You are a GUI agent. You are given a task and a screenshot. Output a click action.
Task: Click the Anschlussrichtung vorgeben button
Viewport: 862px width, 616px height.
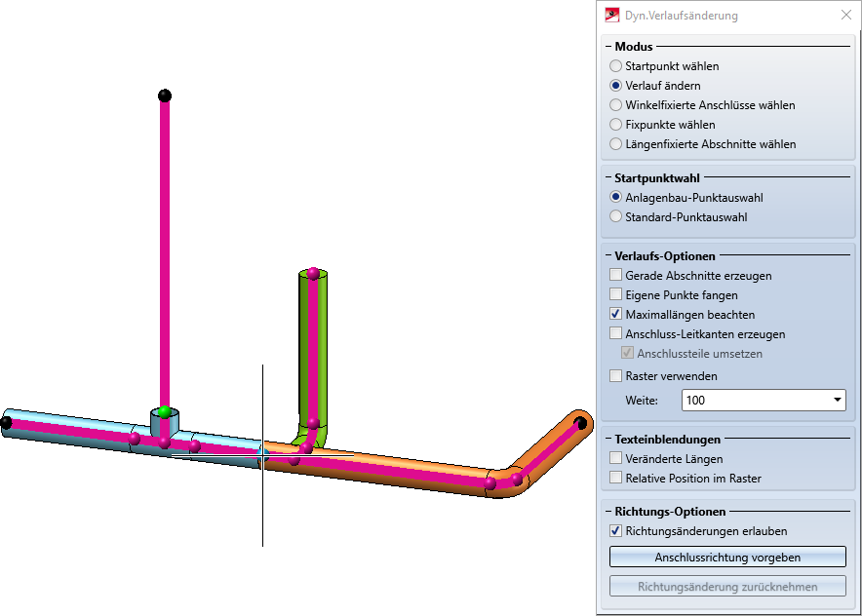(x=727, y=557)
